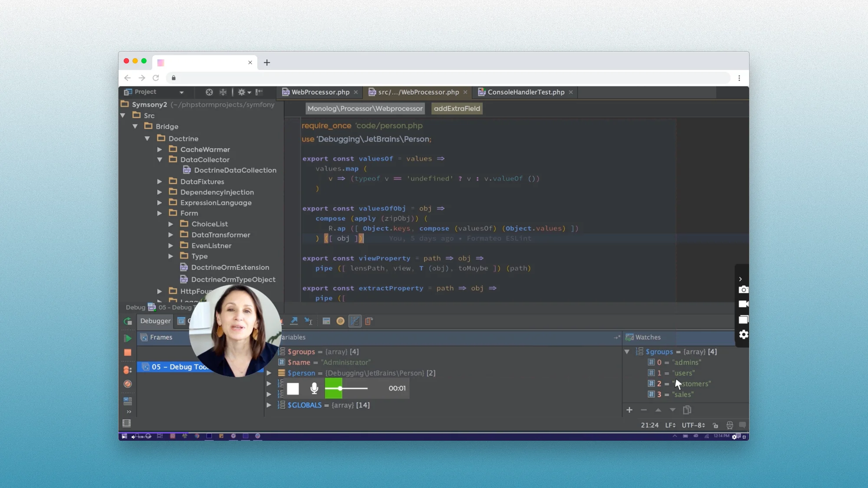Switch to ConsoleHandlerTest.php tab
This screenshot has height=488, width=868.
pos(526,92)
